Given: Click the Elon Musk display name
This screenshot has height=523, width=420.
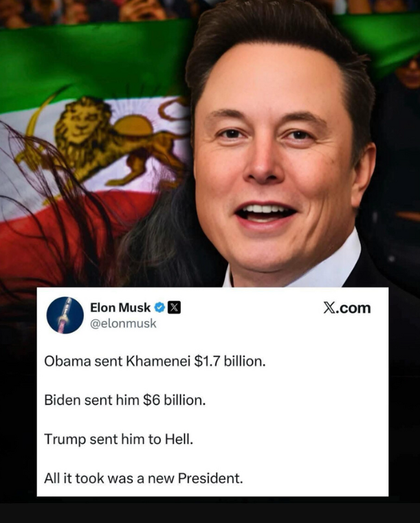Looking at the screenshot, I should point(120,307).
